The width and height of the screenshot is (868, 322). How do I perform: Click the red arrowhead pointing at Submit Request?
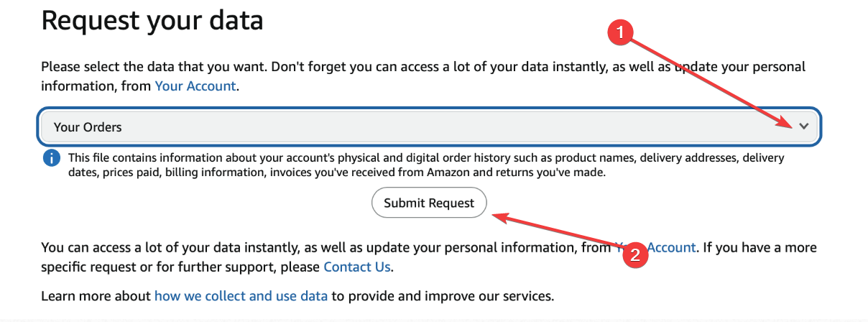point(497,214)
